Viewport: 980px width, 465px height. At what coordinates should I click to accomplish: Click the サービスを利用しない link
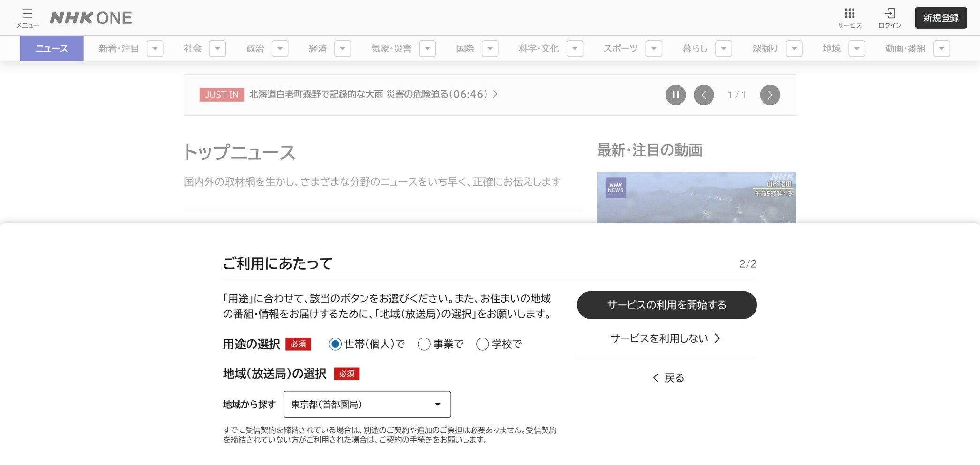pyautogui.click(x=665, y=338)
